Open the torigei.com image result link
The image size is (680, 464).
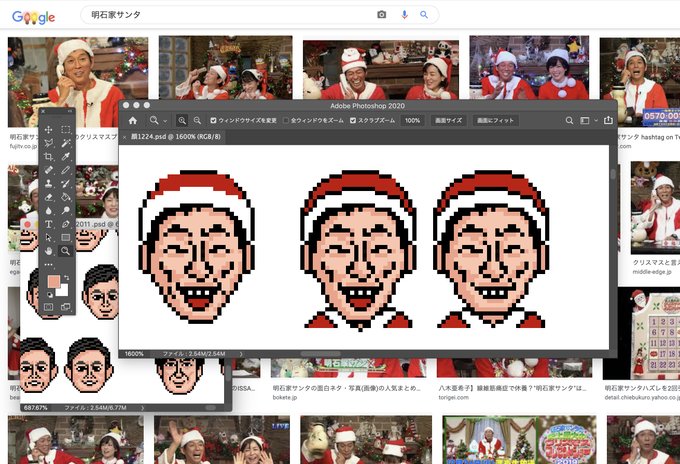click(454, 397)
